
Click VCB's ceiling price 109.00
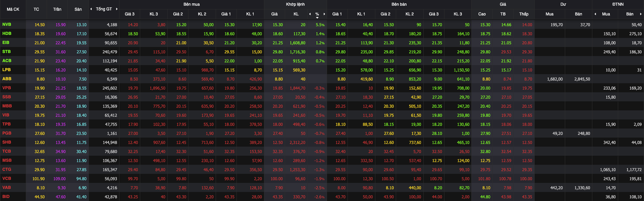tap(59, 179)
